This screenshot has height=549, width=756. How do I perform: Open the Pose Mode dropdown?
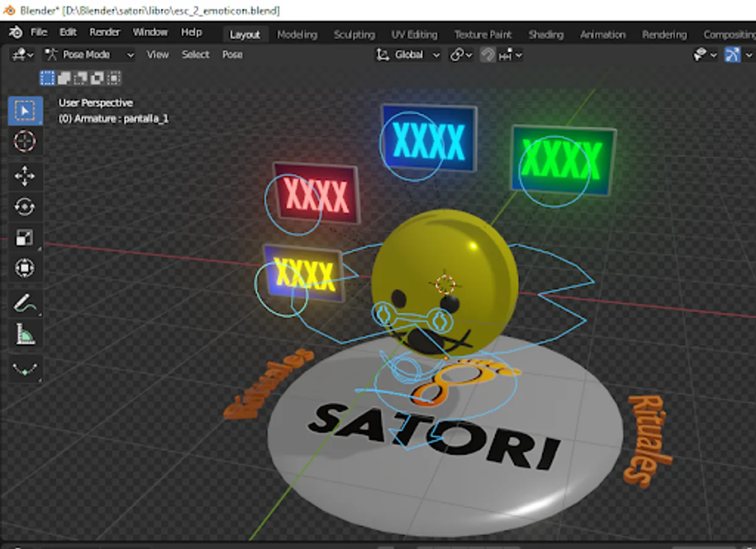click(89, 55)
